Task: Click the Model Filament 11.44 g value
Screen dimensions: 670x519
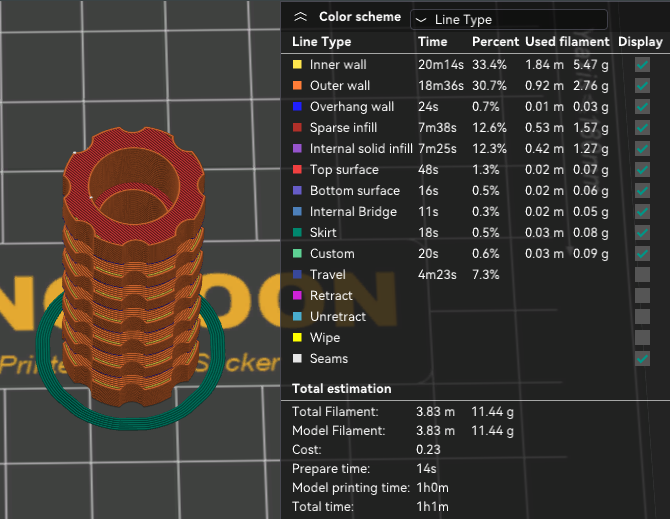Action: [492, 431]
